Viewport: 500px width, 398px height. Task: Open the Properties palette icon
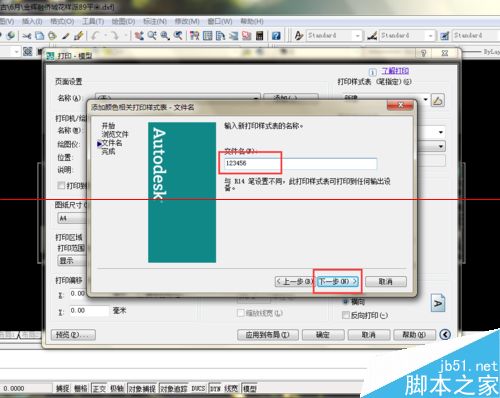pyautogui.click(x=195, y=36)
